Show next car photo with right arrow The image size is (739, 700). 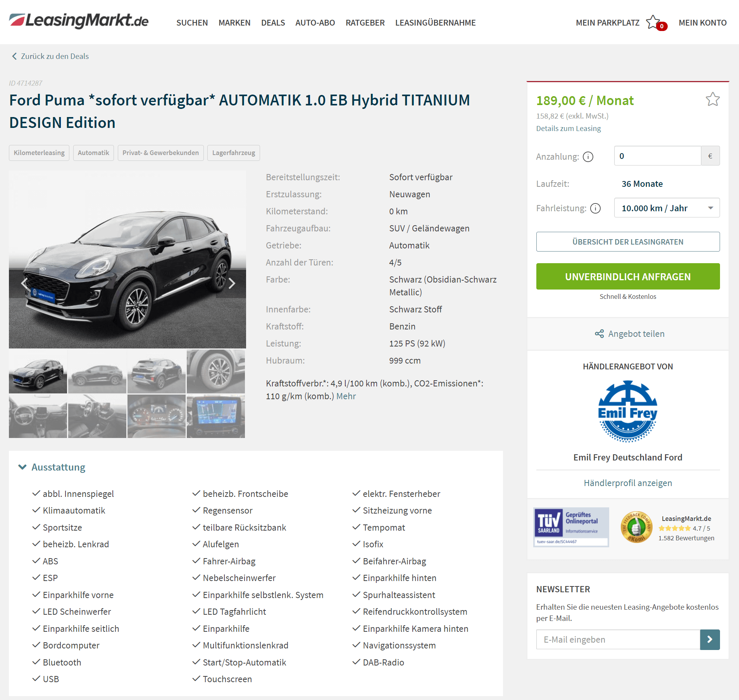[231, 283]
